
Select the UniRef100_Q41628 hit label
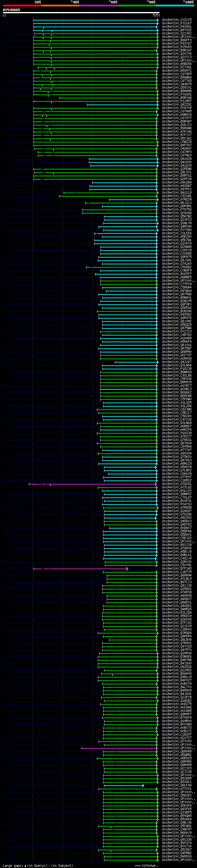point(177,159)
